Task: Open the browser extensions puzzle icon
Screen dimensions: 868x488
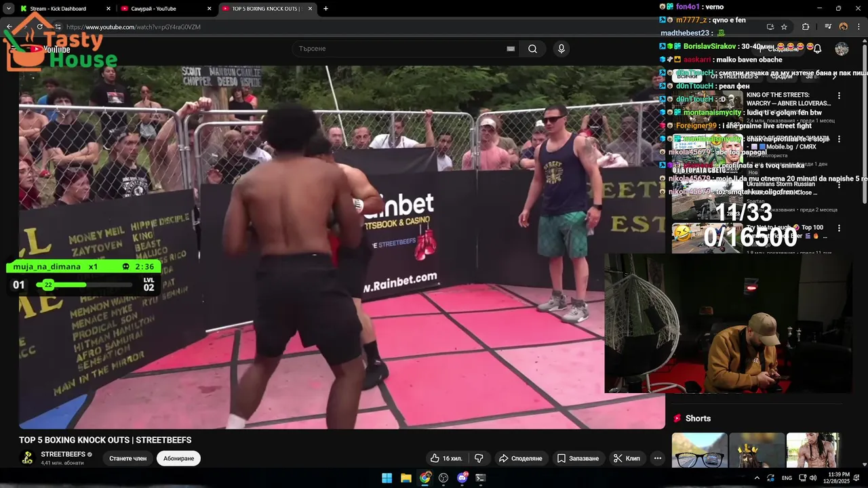Action: [x=806, y=26]
